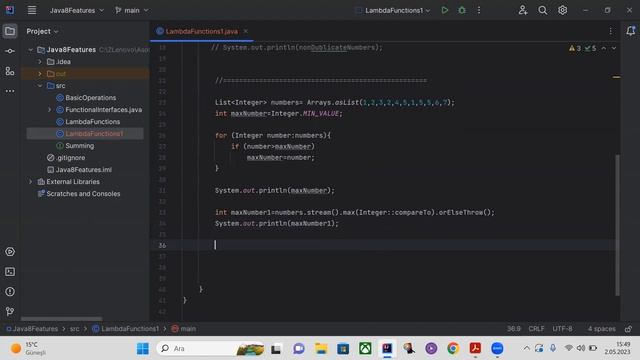This screenshot has height=360, width=640.
Task: Open Chrome from the taskbar
Action: click(453, 349)
